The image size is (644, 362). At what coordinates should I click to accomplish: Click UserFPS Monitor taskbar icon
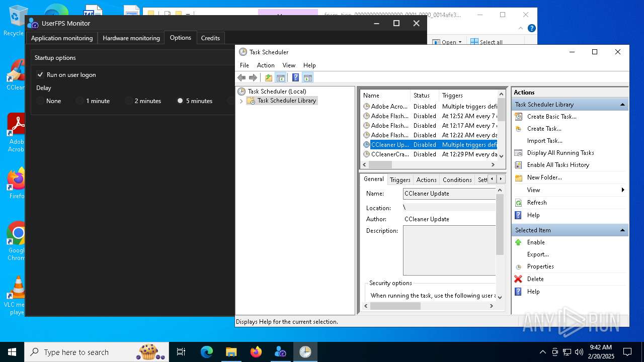(281, 352)
